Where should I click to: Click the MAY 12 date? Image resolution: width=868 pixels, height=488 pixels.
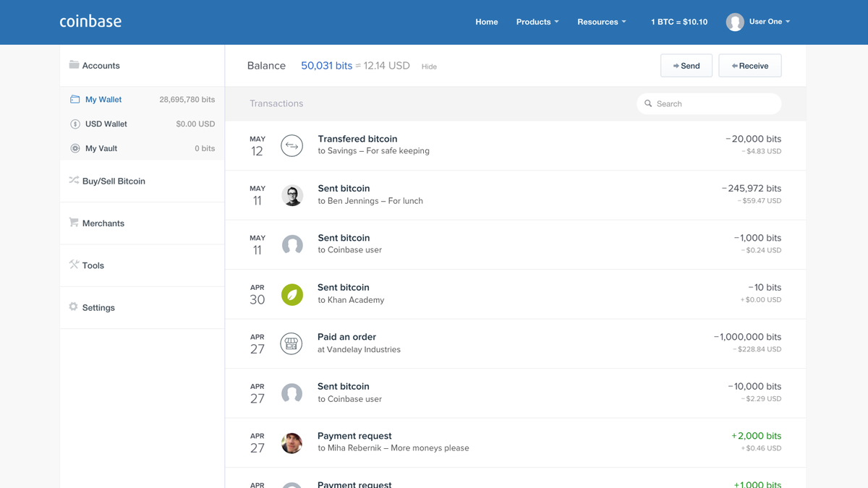pos(258,146)
